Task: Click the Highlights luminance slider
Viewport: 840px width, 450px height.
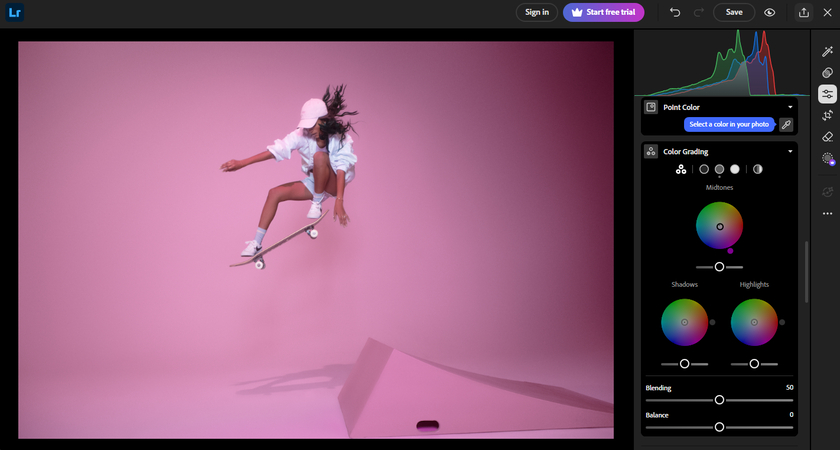Action: coord(754,364)
